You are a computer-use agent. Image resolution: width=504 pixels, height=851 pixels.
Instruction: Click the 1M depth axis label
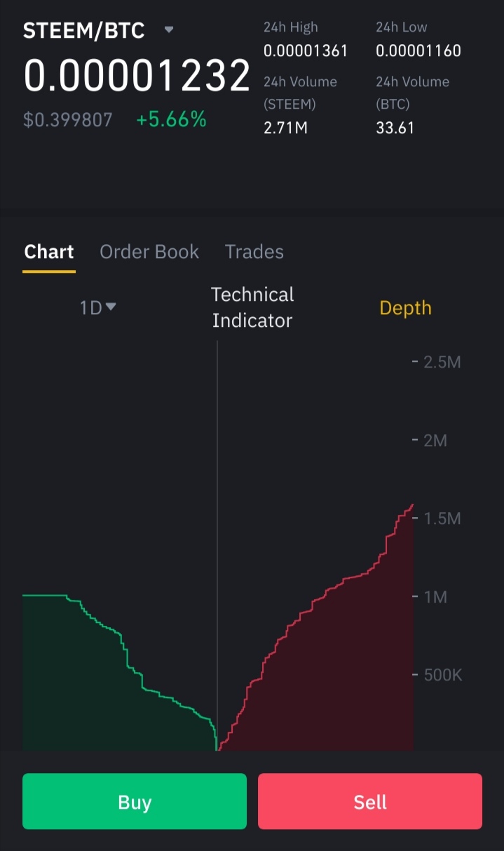click(435, 597)
